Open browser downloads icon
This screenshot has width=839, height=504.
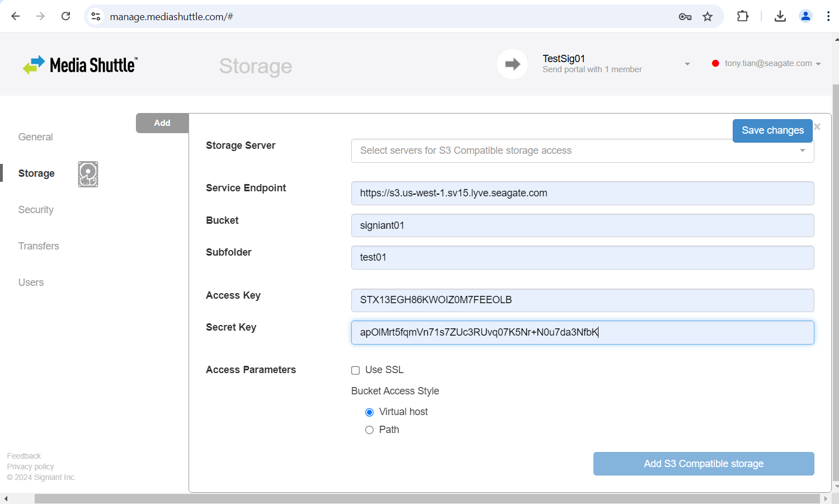click(x=780, y=17)
